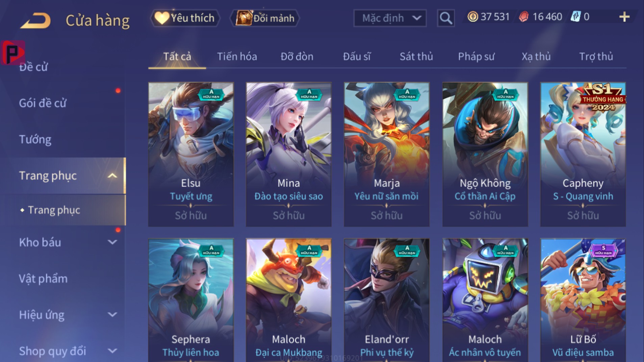Open Đổi mảnh fragment exchange

point(265,18)
